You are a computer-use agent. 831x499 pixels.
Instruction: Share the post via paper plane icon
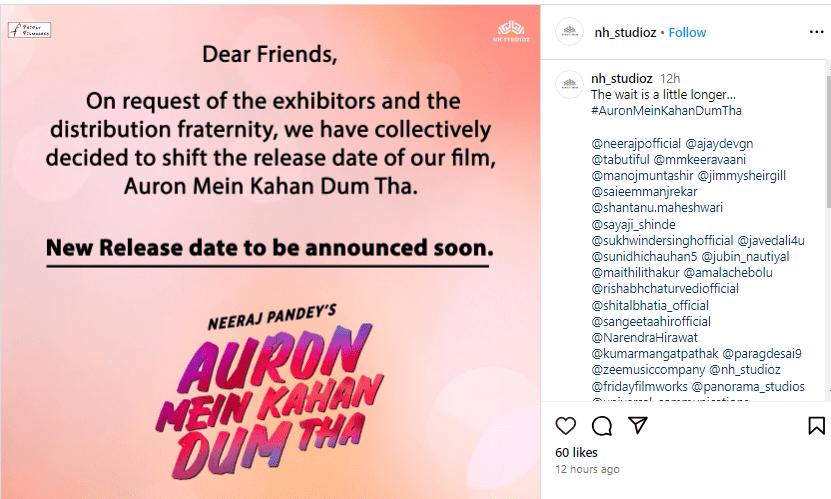tap(638, 425)
